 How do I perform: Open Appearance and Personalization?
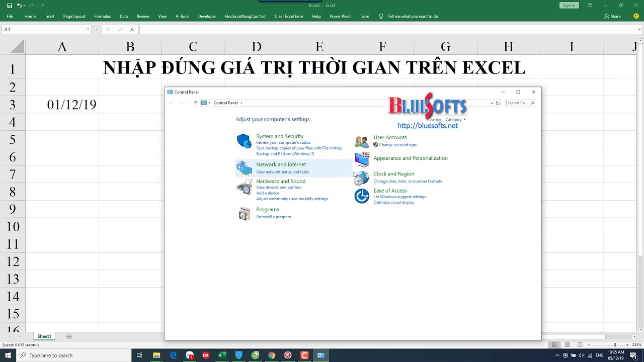pyautogui.click(x=362, y=159)
